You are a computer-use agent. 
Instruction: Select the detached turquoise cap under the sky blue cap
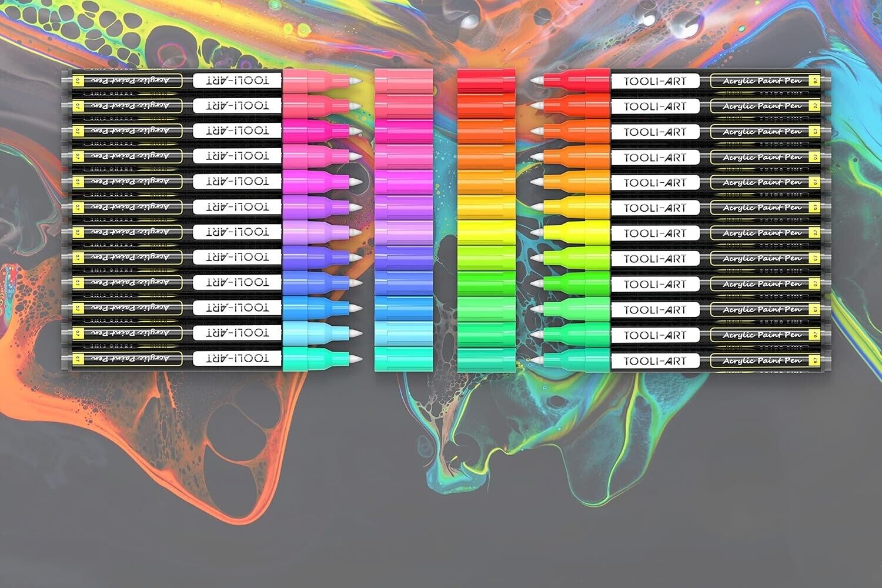[403, 358]
